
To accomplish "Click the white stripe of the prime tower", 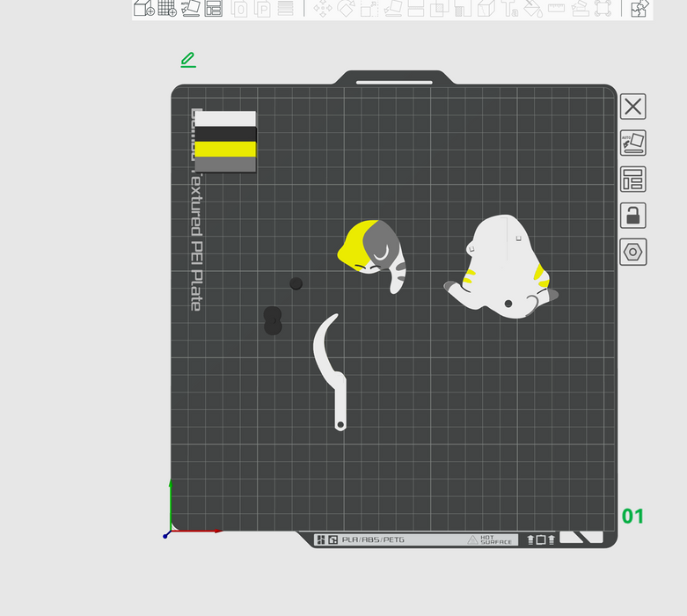I will pos(225,119).
